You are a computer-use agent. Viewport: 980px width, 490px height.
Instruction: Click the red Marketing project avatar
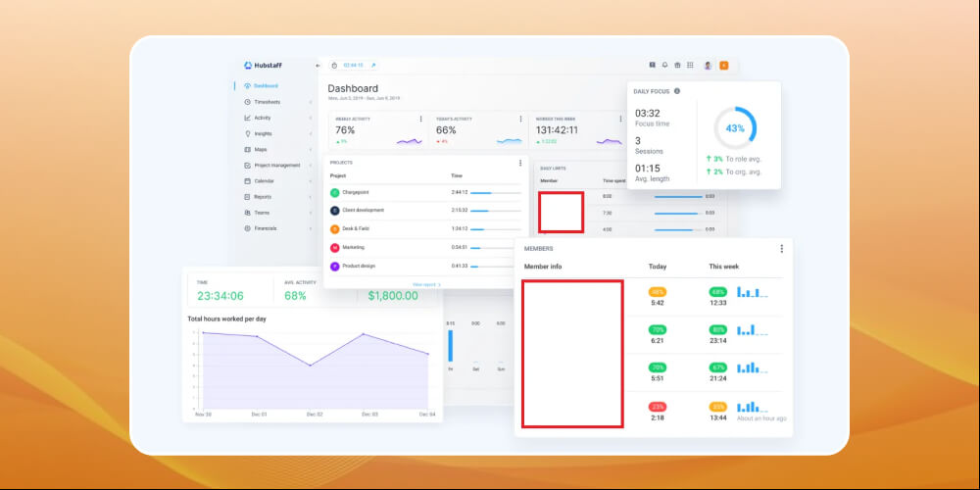334,248
